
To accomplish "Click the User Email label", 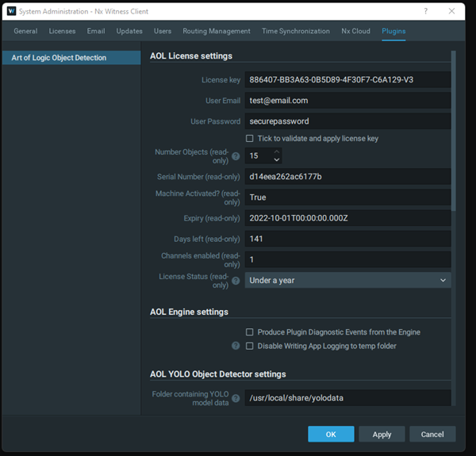I will 223,101.
